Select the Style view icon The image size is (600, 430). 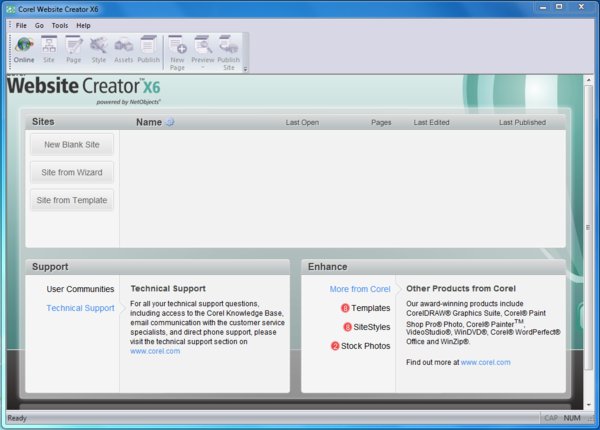[x=98, y=49]
